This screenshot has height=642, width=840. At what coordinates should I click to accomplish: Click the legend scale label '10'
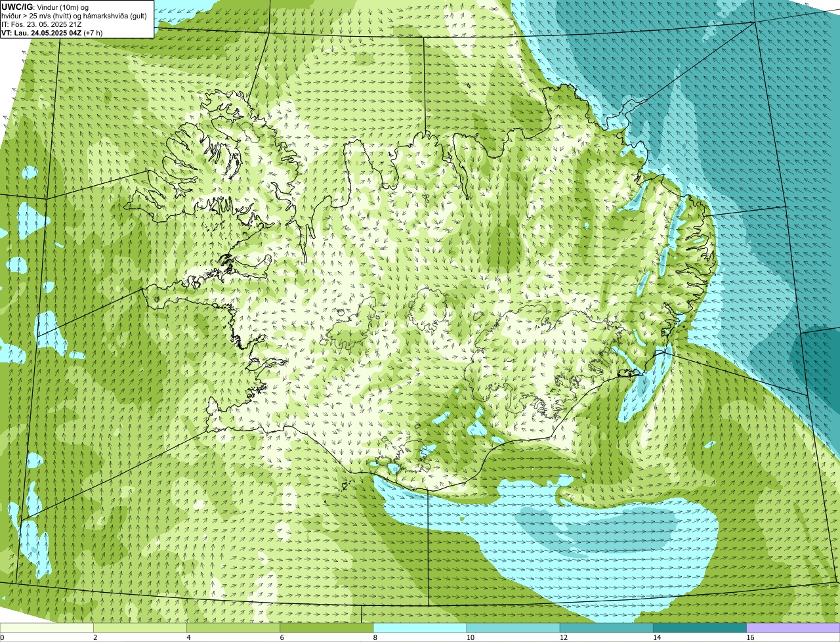(470, 637)
